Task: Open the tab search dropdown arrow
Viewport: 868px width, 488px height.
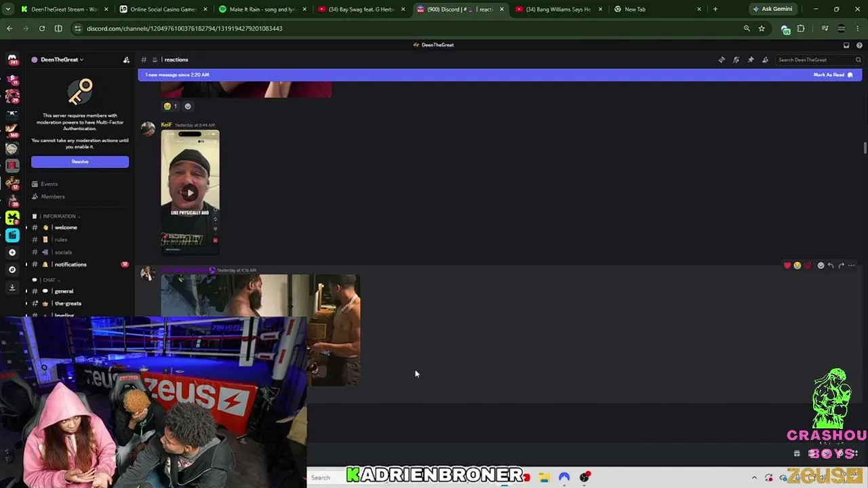Action: [9, 9]
